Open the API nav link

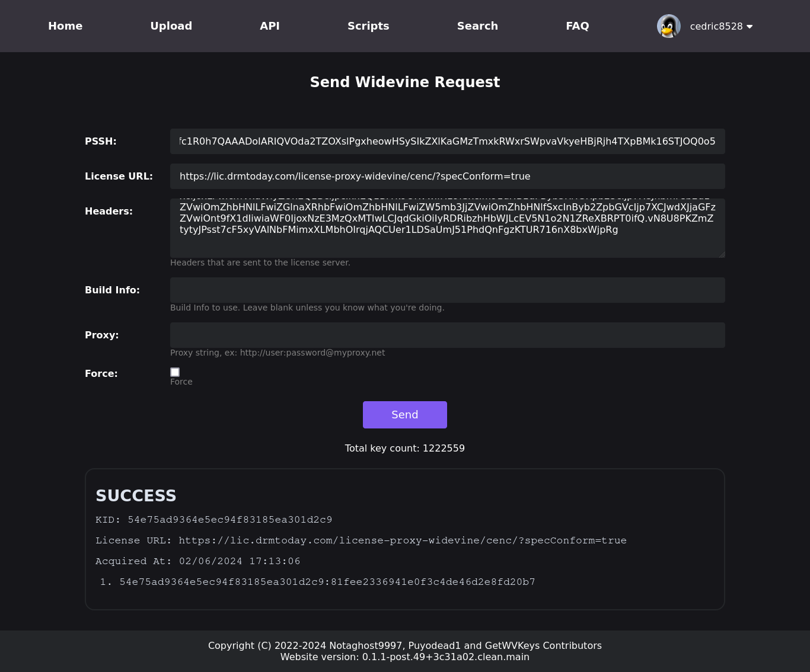[269, 26]
